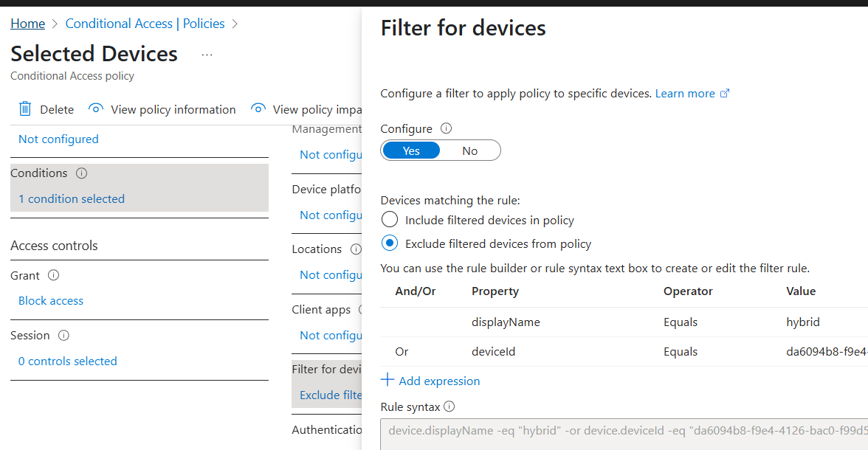Click the info icon next to Rule syntax

449,406
